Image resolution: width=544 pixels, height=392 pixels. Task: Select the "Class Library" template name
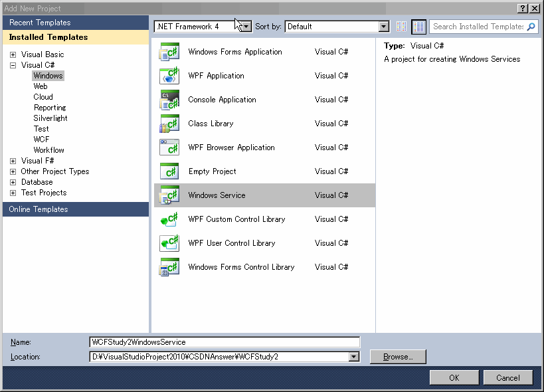[211, 124]
